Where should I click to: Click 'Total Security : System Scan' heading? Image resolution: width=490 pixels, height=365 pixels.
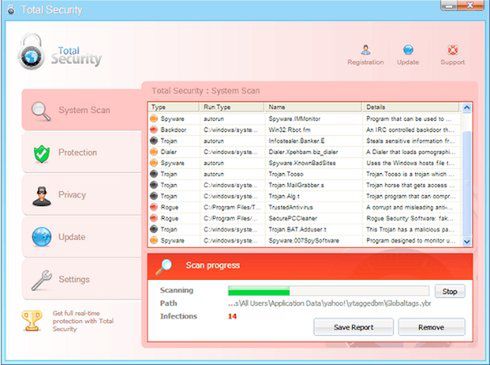pyautogui.click(x=206, y=91)
